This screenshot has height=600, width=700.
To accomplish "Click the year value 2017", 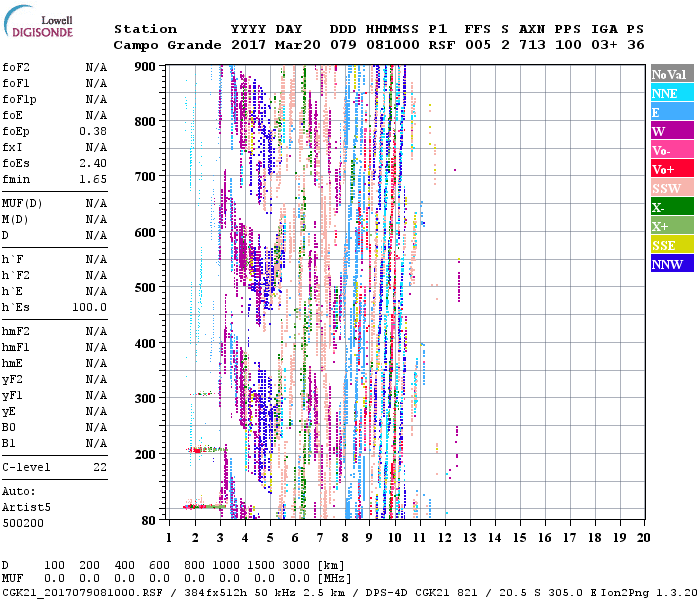I will (x=248, y=45).
